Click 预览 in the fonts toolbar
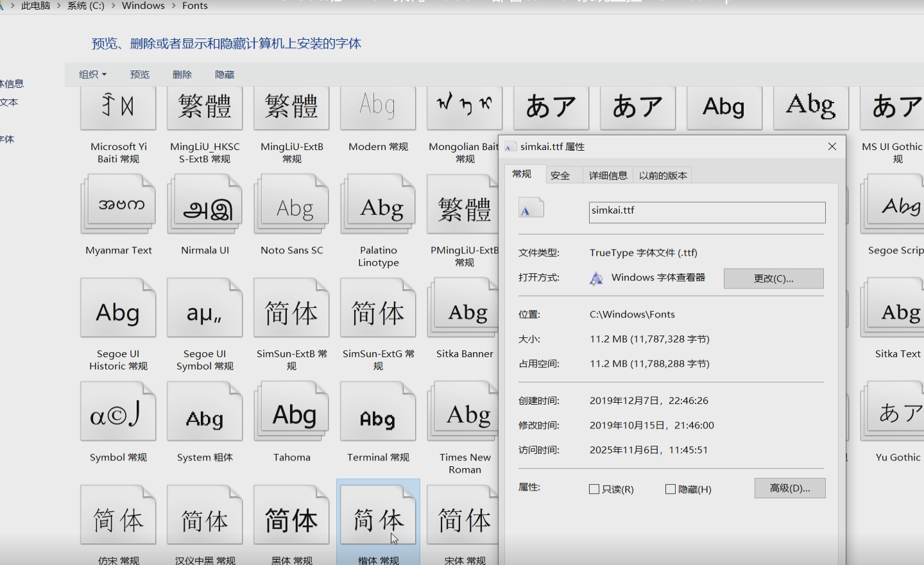Viewport: 924px width, 565px height. point(140,74)
